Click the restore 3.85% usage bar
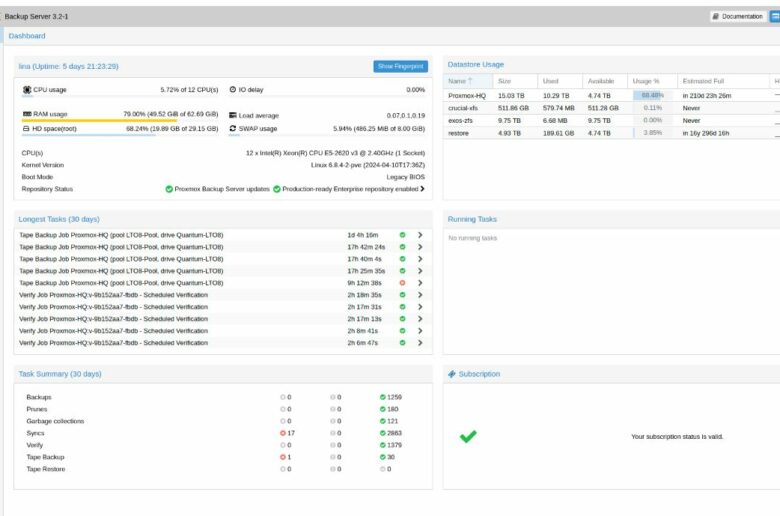The width and height of the screenshot is (780, 516). click(x=652, y=133)
